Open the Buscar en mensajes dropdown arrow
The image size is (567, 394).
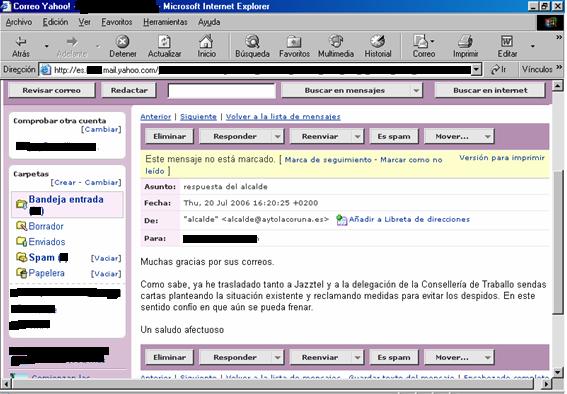tap(416, 90)
